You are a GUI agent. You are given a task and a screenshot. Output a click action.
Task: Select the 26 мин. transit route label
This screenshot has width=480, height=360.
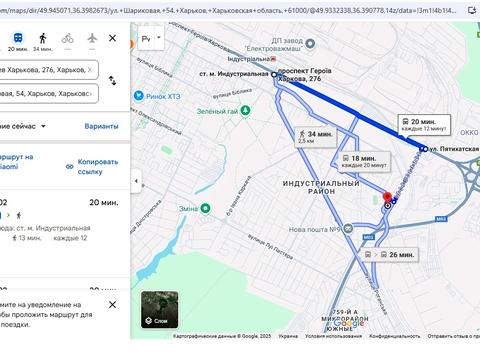[390, 255]
